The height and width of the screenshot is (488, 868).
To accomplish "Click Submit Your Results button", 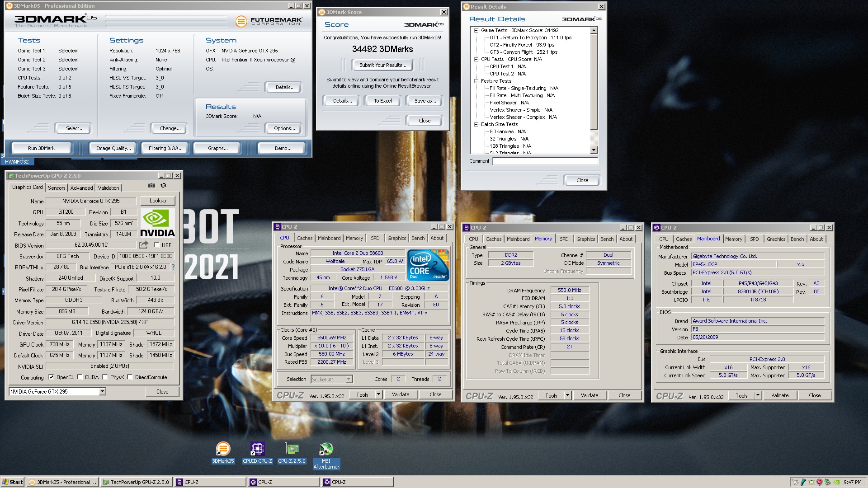I will (382, 65).
